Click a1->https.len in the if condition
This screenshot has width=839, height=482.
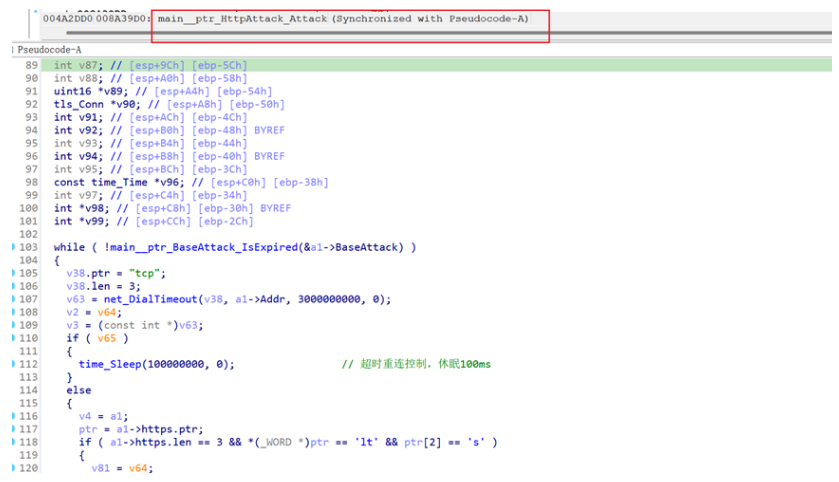[150, 442]
